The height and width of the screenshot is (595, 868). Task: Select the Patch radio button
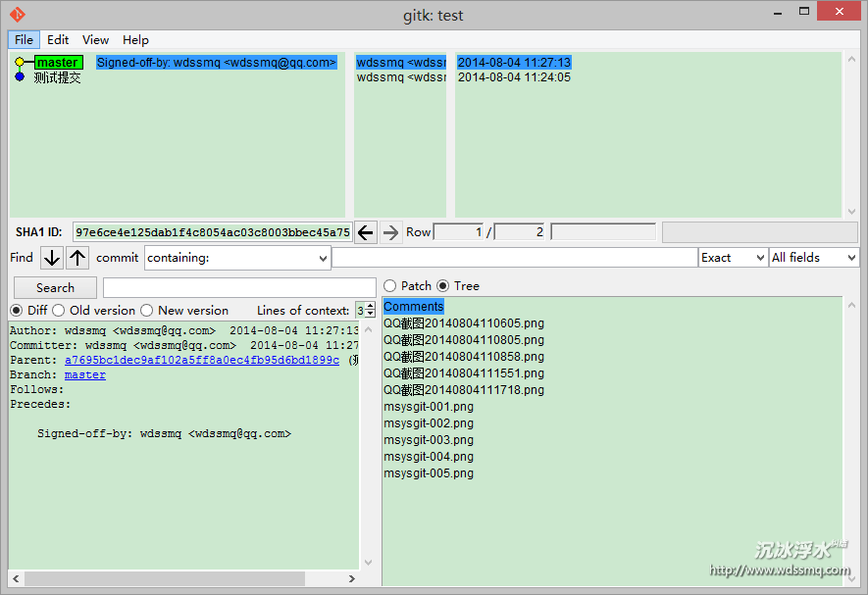pyautogui.click(x=390, y=286)
